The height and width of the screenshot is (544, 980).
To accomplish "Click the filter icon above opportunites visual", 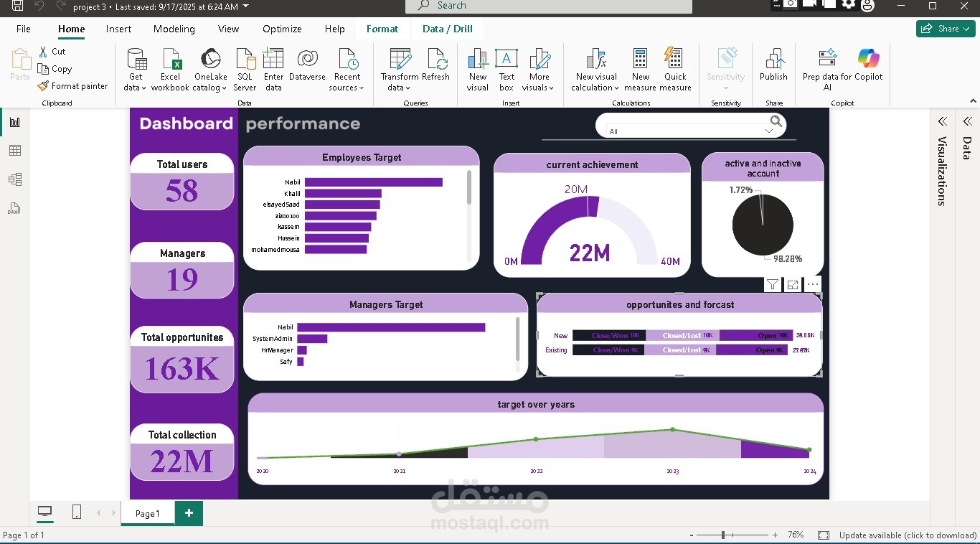I will [773, 285].
